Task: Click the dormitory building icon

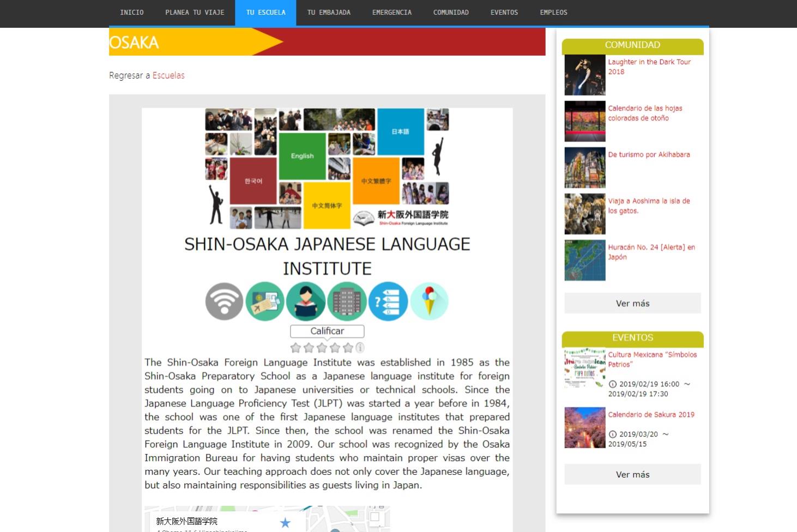Action: tap(347, 301)
